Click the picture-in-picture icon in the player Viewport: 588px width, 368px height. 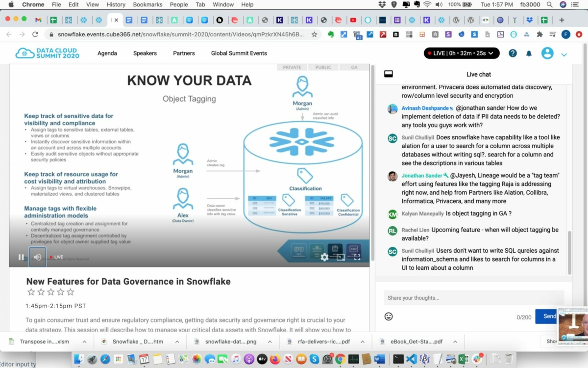pos(341,257)
